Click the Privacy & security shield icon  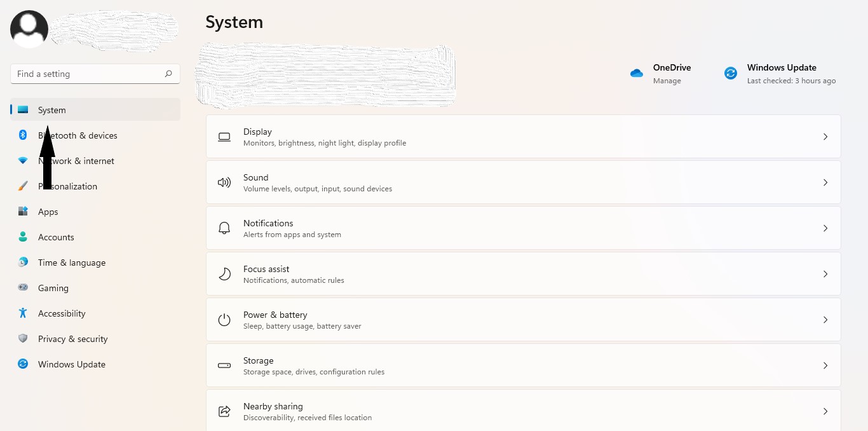click(x=23, y=338)
